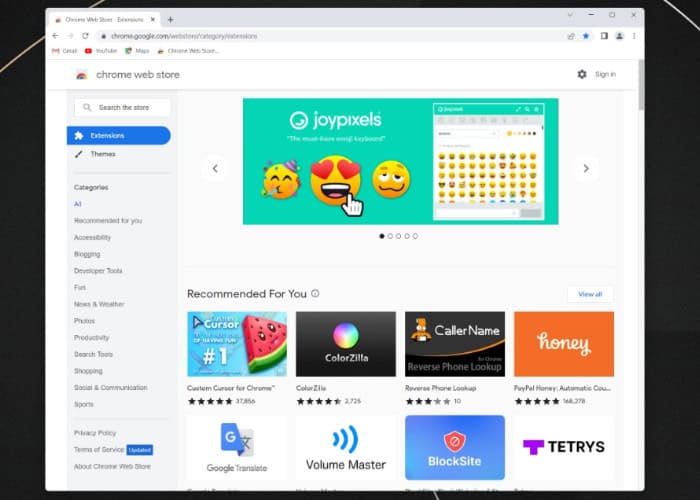Click the chrome web store rainbow logo
Screen dimensions: 700x500
[x=81, y=75]
